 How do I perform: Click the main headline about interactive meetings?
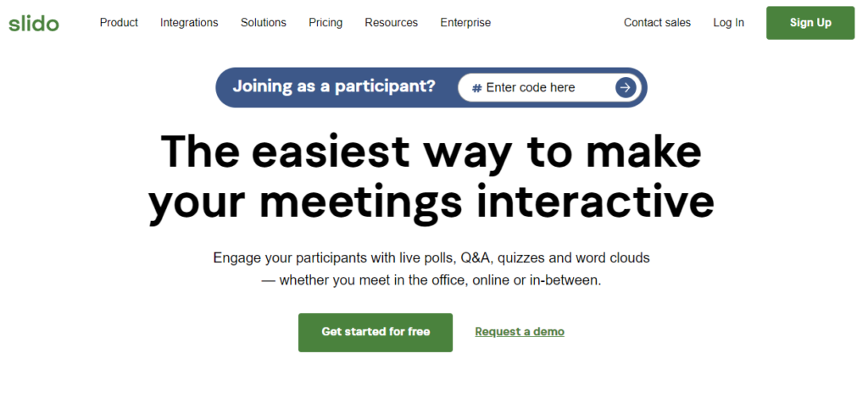click(431, 176)
